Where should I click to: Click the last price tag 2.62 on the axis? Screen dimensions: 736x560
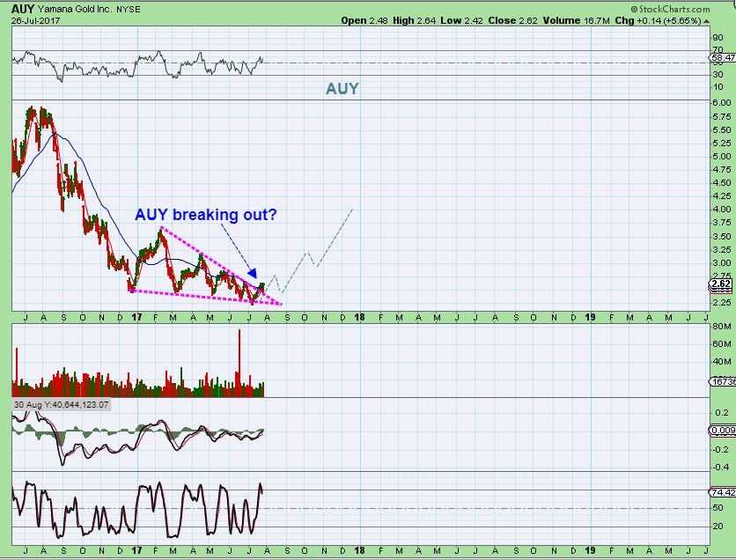coord(720,284)
